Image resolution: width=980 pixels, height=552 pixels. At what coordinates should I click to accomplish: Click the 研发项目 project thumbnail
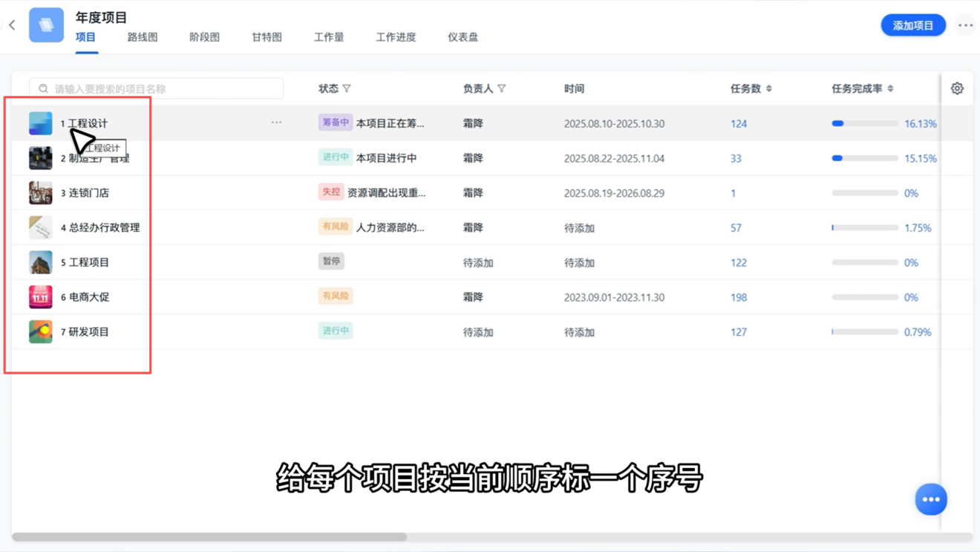point(41,331)
